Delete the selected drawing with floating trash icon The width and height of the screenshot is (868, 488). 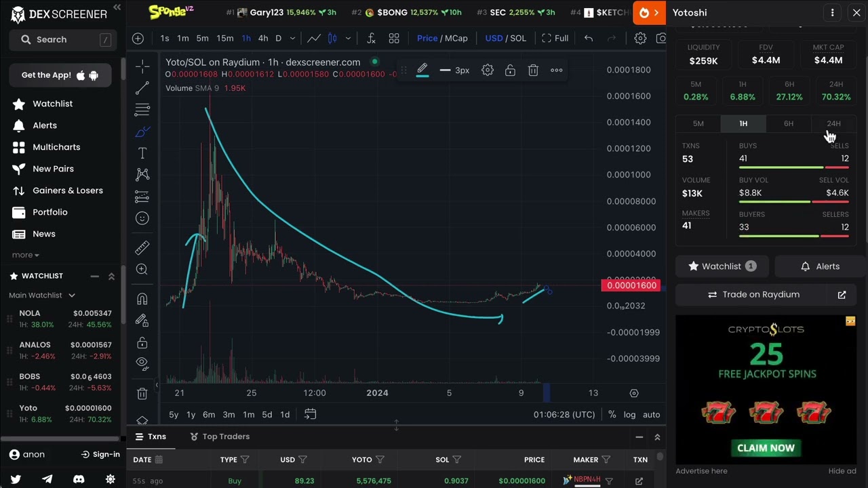[533, 70]
